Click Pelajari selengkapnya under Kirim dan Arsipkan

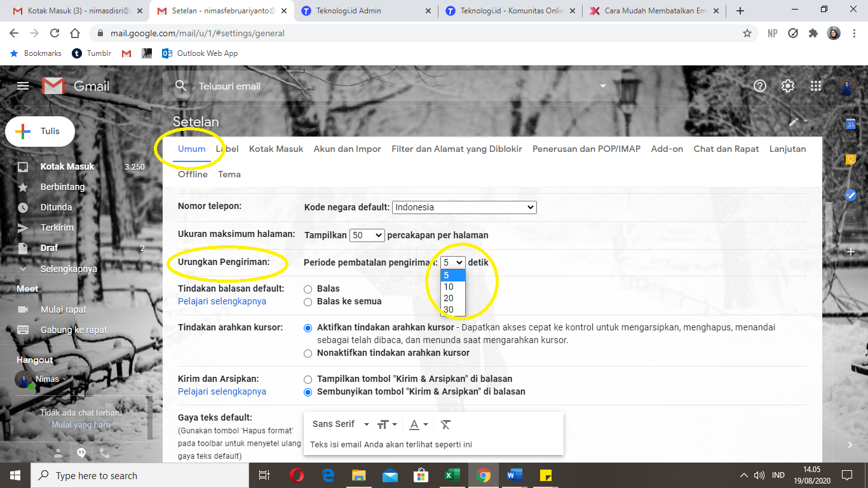pos(222,392)
